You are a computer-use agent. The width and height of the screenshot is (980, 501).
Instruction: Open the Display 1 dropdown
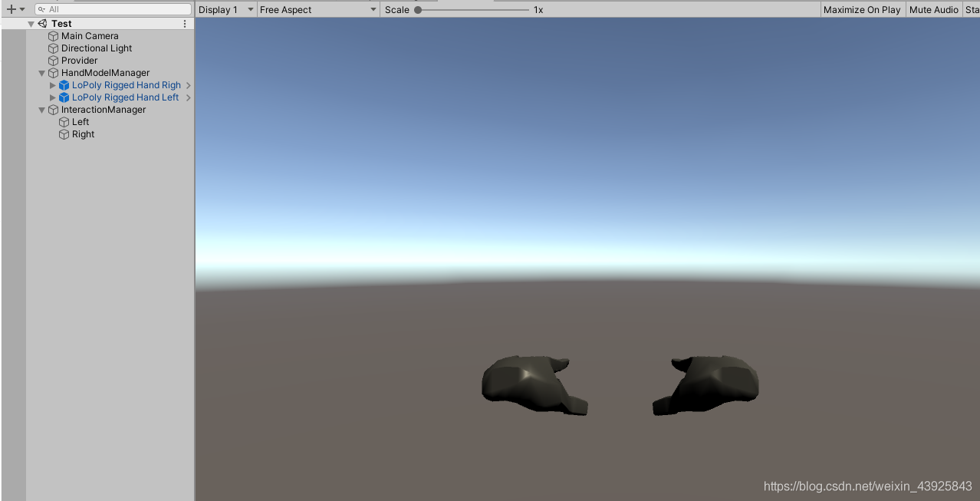click(226, 9)
